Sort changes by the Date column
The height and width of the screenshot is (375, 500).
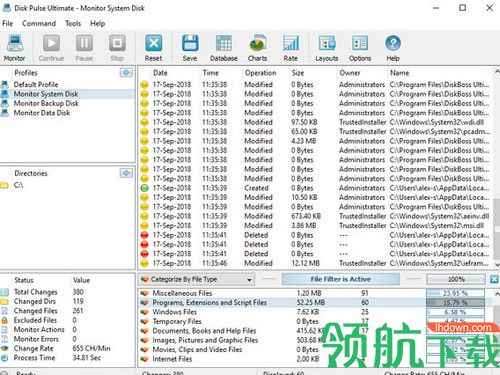[x=160, y=73]
